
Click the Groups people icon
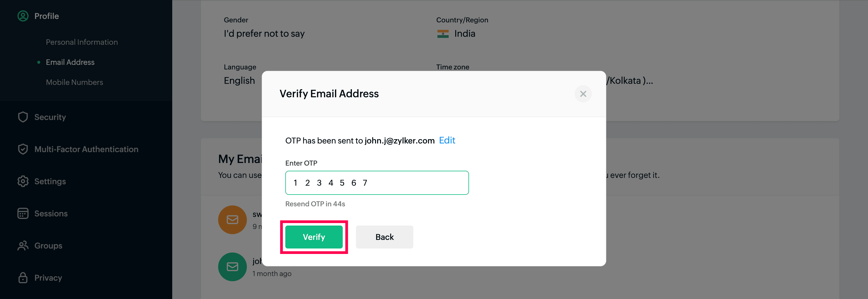point(23,246)
